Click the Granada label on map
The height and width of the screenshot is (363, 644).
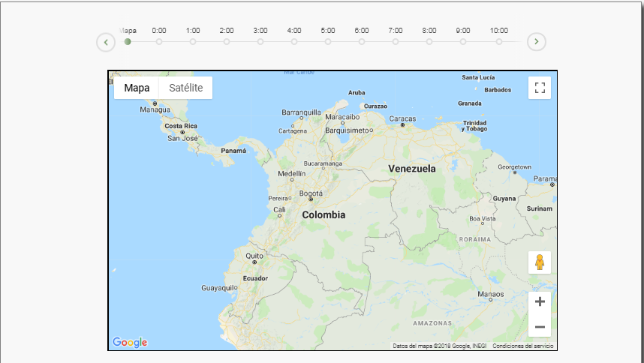pyautogui.click(x=470, y=103)
